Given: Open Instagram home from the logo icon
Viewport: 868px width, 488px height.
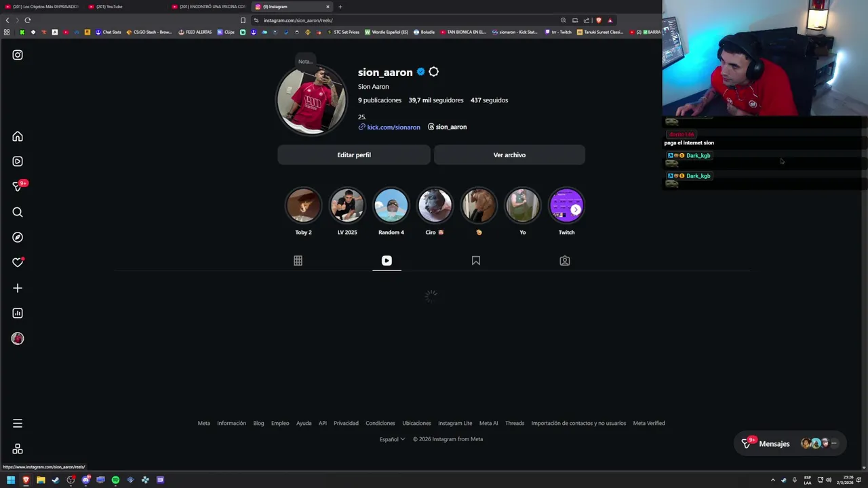Looking at the screenshot, I should coord(18,55).
